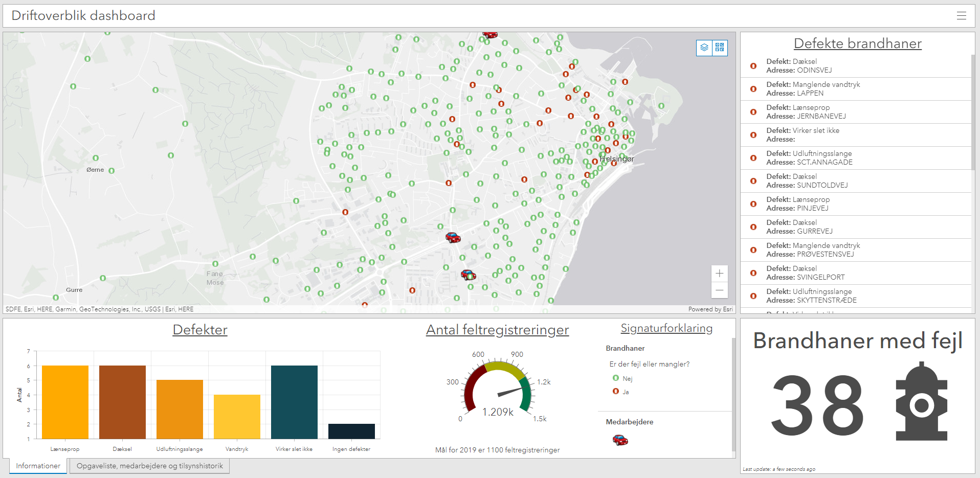The height and width of the screenshot is (478, 980).
Task: Click the Defekte brandhaner list scrollbar
Action: [973, 112]
